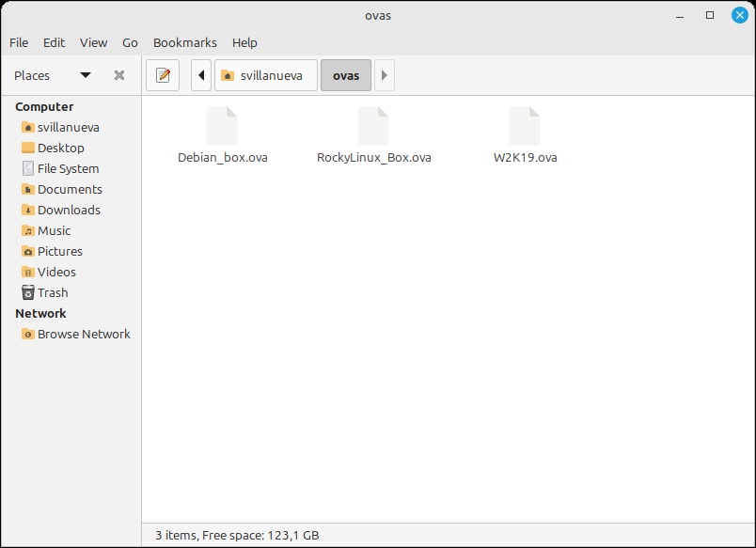Open Trash in sidebar
756x548 pixels.
tap(45, 293)
